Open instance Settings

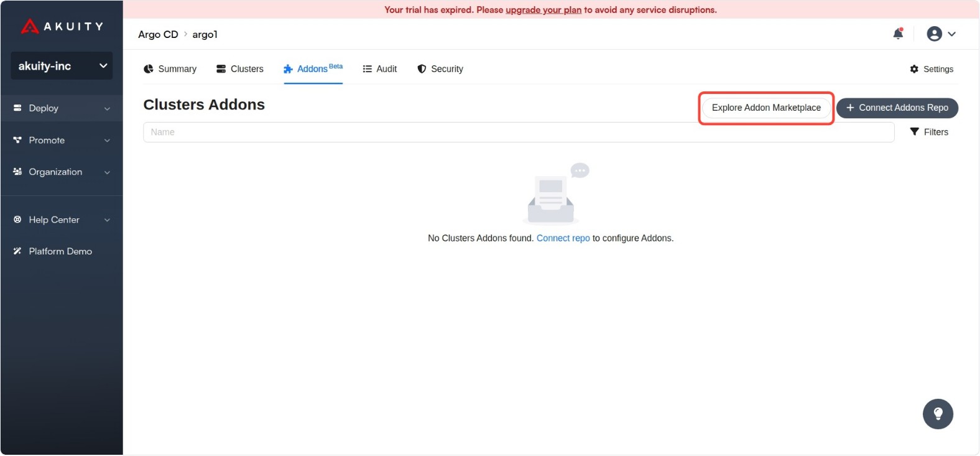point(931,69)
